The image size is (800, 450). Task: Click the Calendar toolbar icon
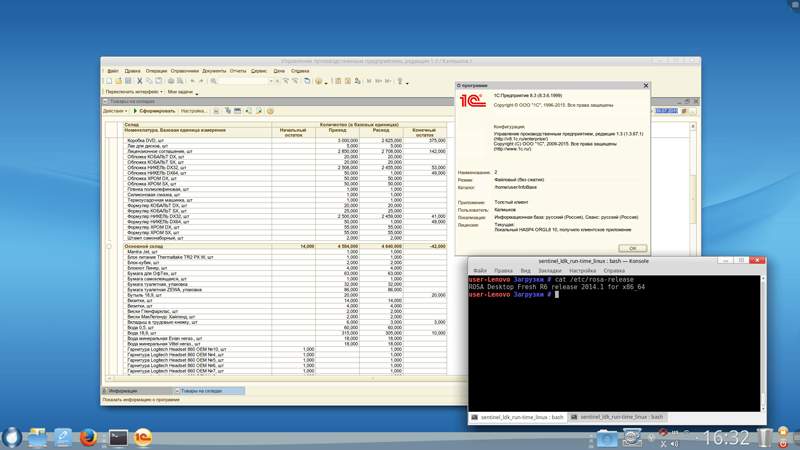tap(347, 81)
